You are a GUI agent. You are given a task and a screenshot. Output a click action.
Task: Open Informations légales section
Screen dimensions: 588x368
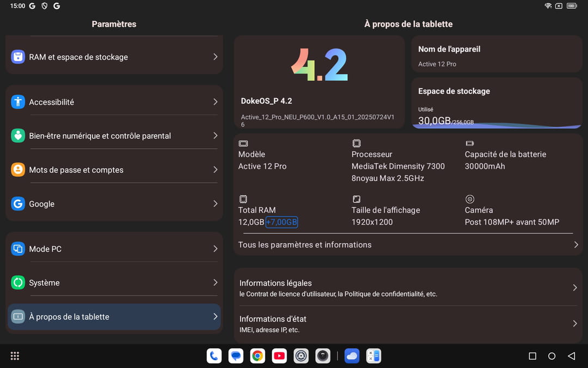pyautogui.click(x=407, y=288)
